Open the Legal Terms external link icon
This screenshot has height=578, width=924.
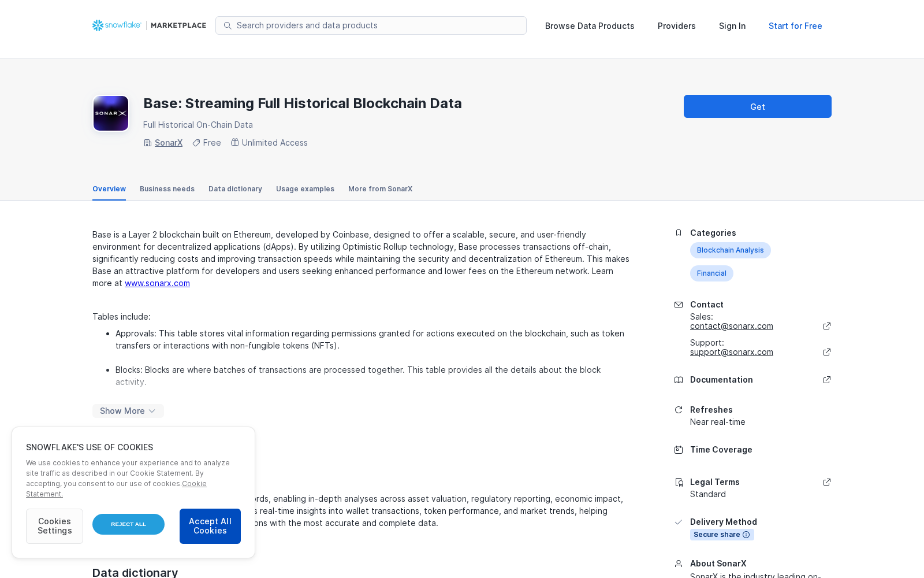tap(827, 482)
